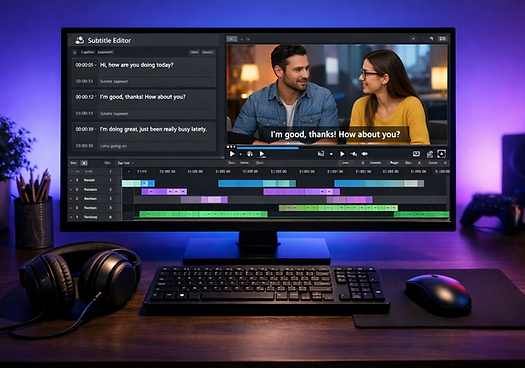
Task: Click the Subtitle Editor logo icon
Action: 79,40
